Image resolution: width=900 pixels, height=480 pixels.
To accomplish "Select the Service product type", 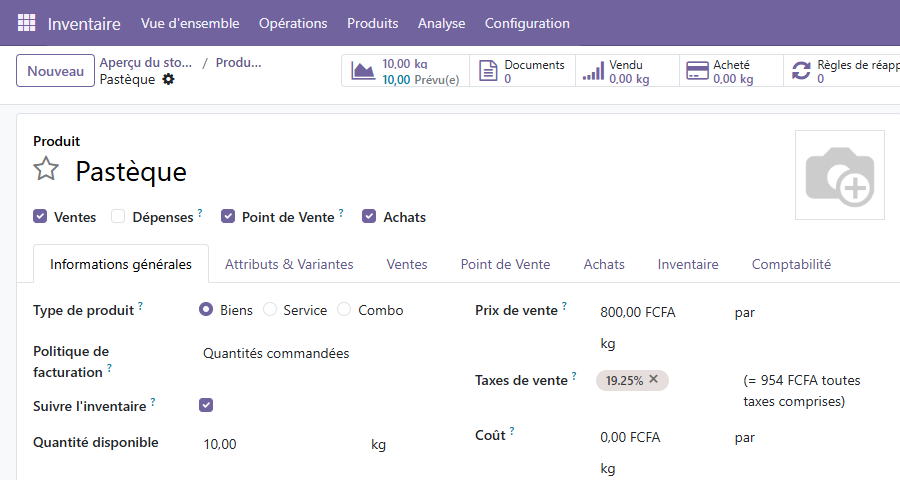I will [270, 309].
